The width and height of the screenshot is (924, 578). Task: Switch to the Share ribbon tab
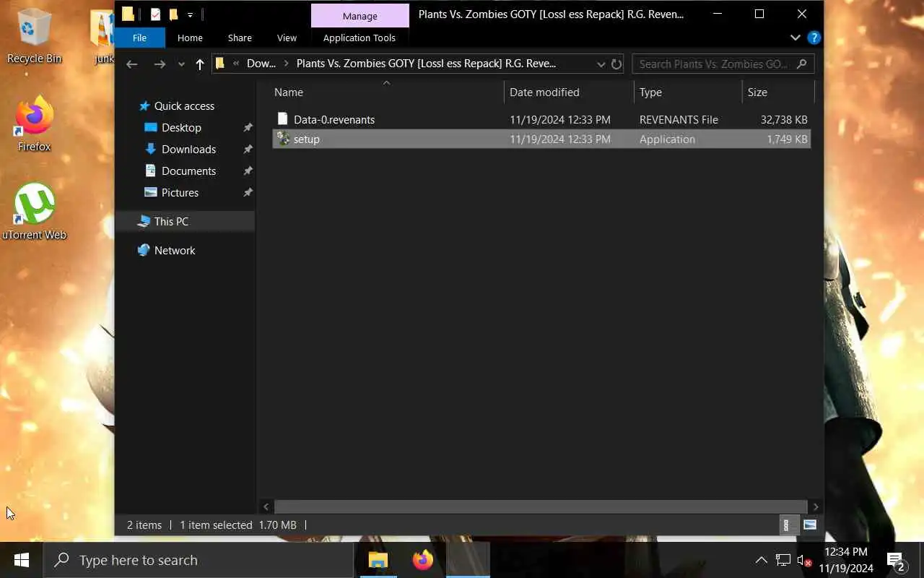(x=240, y=38)
